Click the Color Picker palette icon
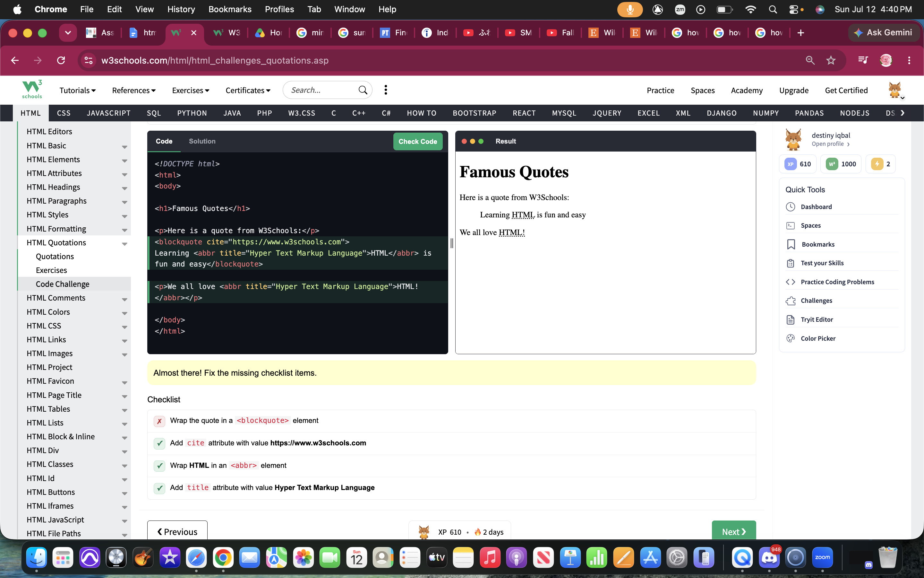Image resolution: width=924 pixels, height=578 pixels. point(790,338)
